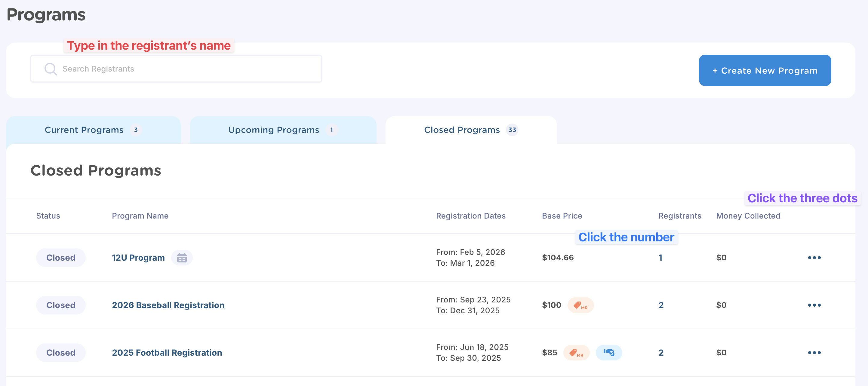Click the calendar icon beside 12U Program
The height and width of the screenshot is (386, 868).
coord(182,258)
